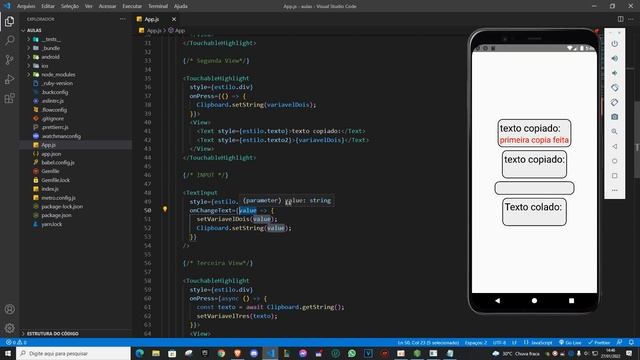Screen dimensions: 640x360
Task: Open the Editar menu
Action: [48, 6]
